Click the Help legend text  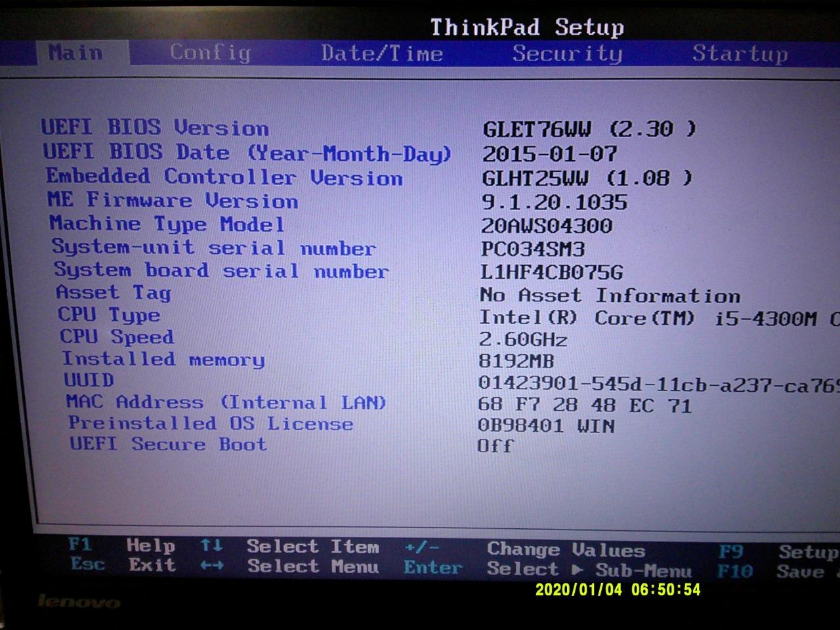[151, 545]
